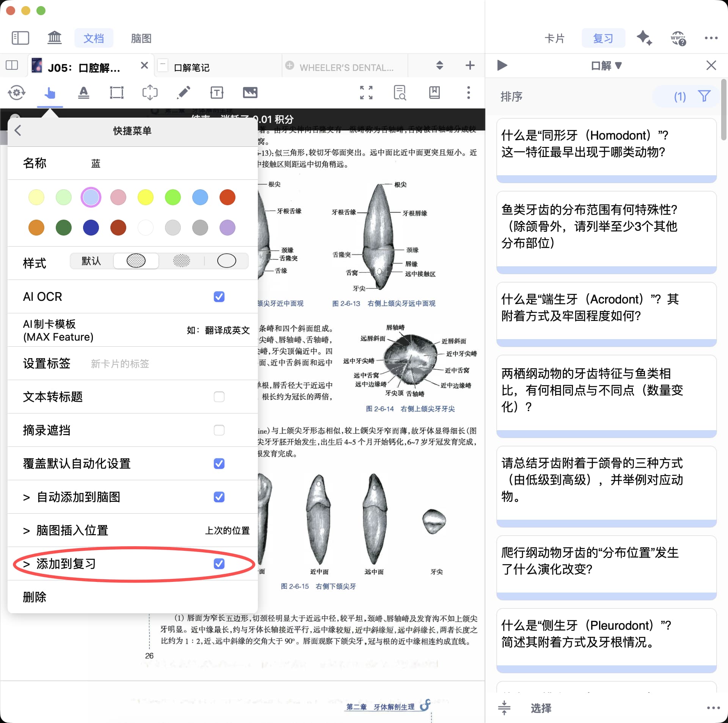Open the 口解 deck dropdown
The image size is (728, 723).
coord(606,66)
